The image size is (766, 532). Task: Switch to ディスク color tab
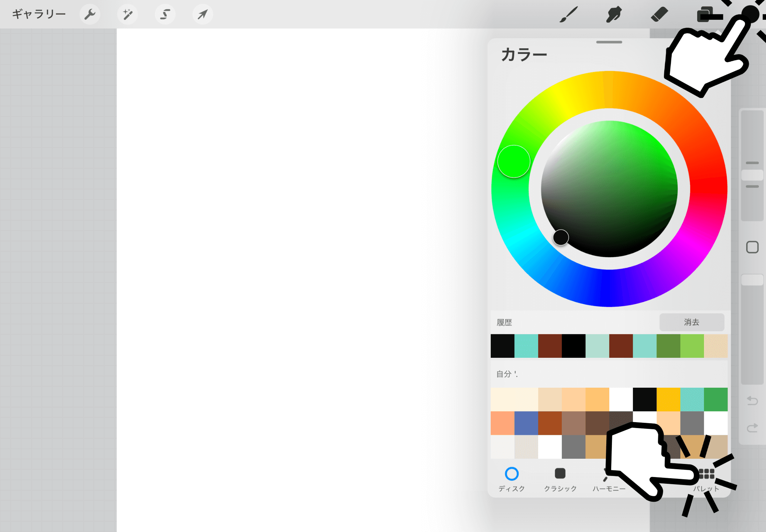[x=511, y=479]
